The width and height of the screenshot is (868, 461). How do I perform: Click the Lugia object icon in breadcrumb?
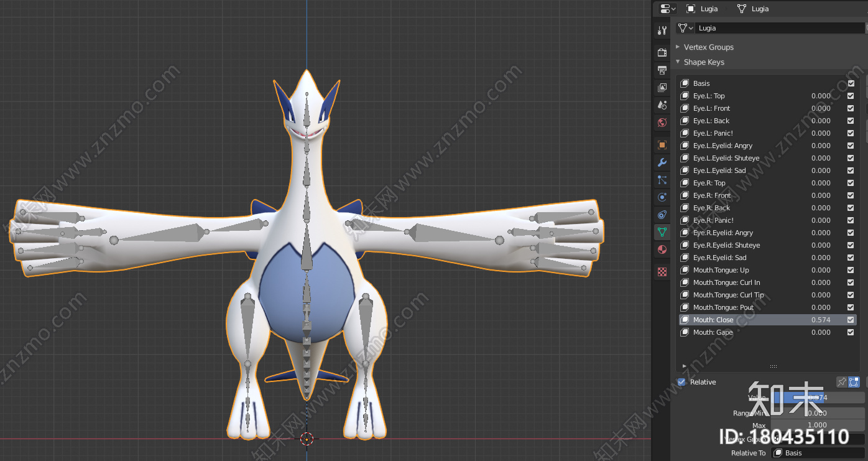[x=691, y=9]
